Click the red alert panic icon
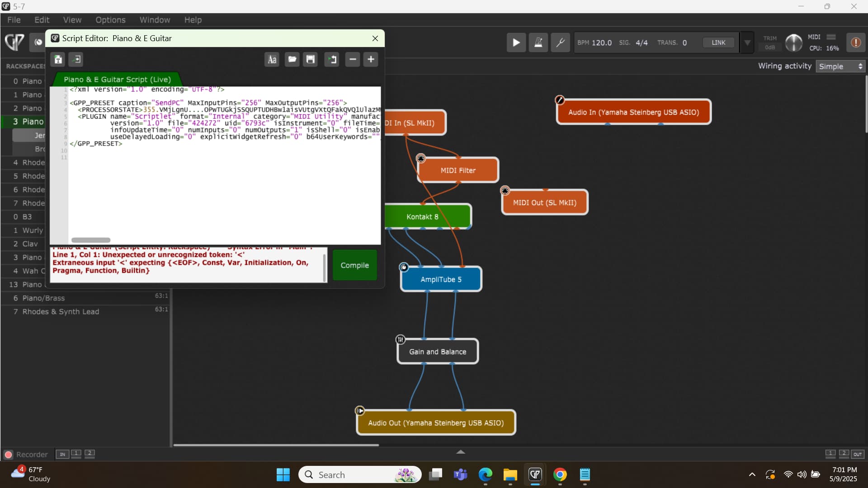The width and height of the screenshot is (868, 488). point(855,42)
